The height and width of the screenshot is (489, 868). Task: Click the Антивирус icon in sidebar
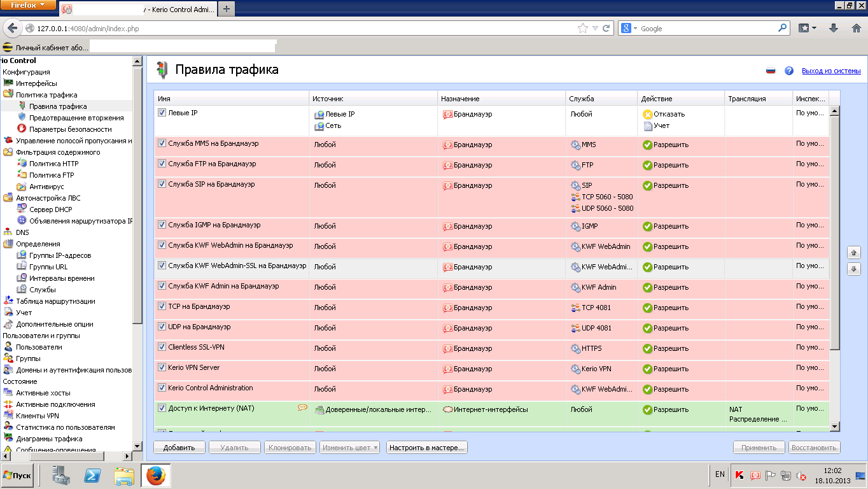click(22, 187)
